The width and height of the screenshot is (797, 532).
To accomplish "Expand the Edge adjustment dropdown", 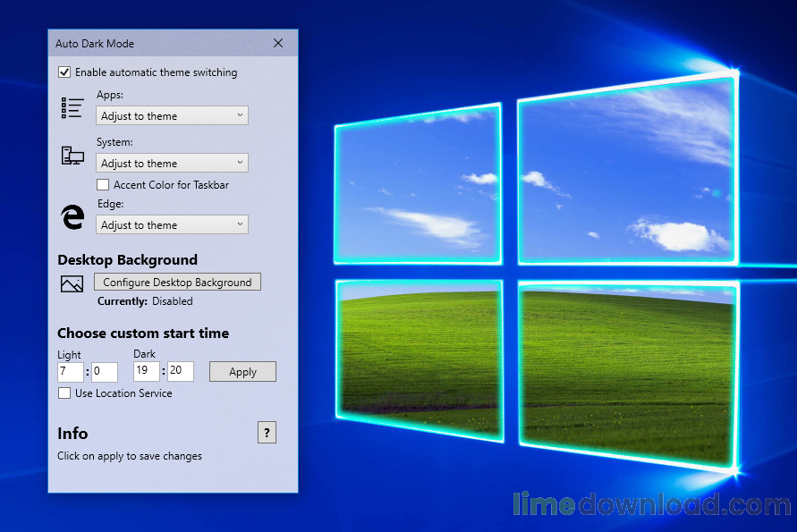I will click(x=172, y=224).
